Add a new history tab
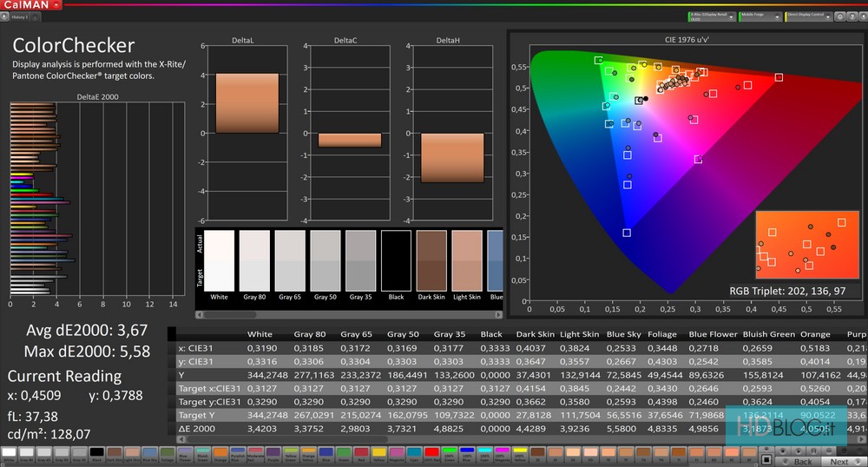 coord(36,16)
